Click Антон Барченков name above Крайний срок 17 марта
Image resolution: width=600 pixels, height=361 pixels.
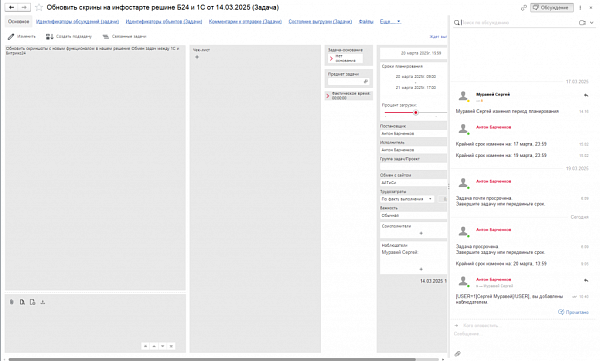coord(493,127)
